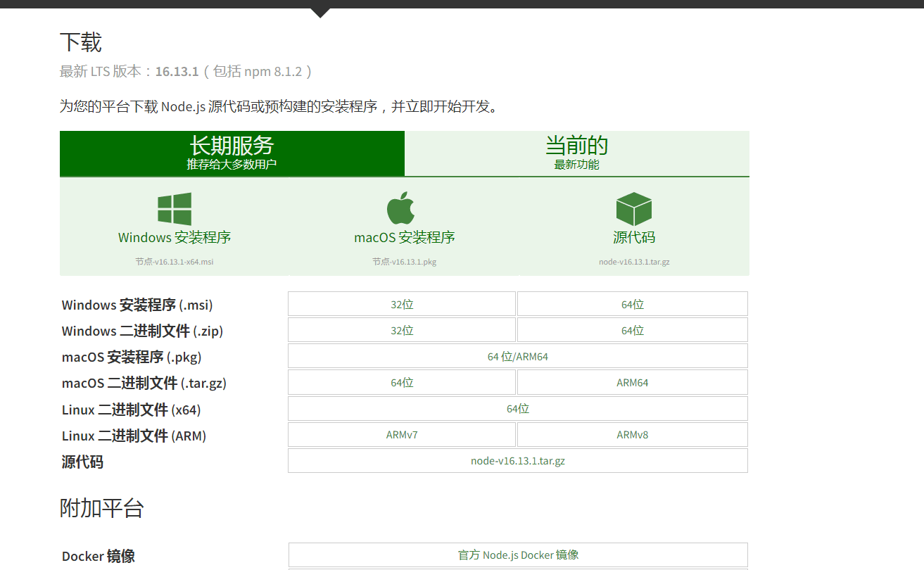This screenshot has width=924, height=570.
Task: Download node-v16.13.1.tar.gz in the 源代码 table row
Action: [x=518, y=461]
